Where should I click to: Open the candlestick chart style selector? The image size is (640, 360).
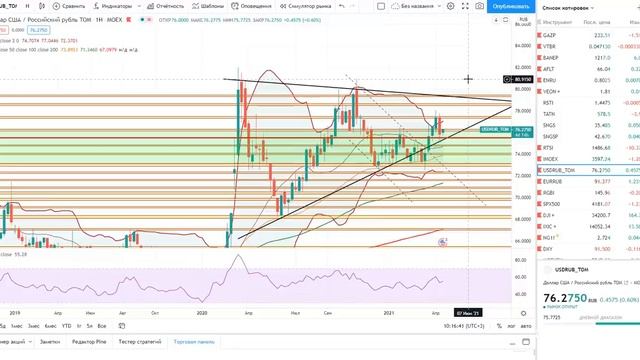(42, 6)
